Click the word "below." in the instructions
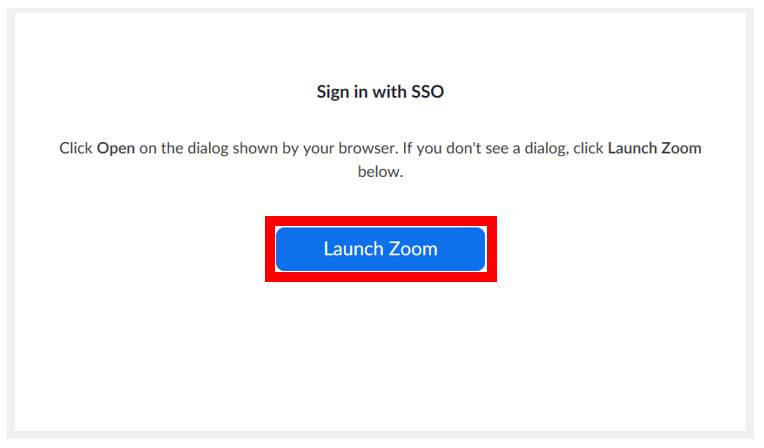 tap(380, 171)
